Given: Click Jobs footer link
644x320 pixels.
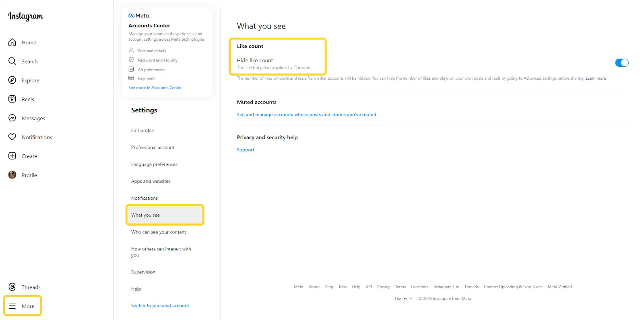Looking at the screenshot, I should click(x=343, y=287).
